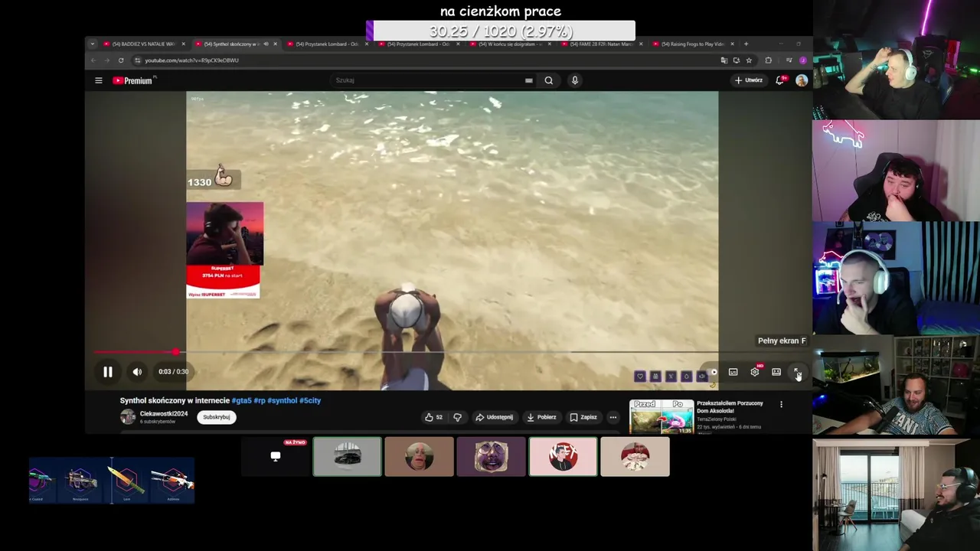Pause the YouTube video playback
The height and width of the screenshot is (551, 980).
pos(108,372)
